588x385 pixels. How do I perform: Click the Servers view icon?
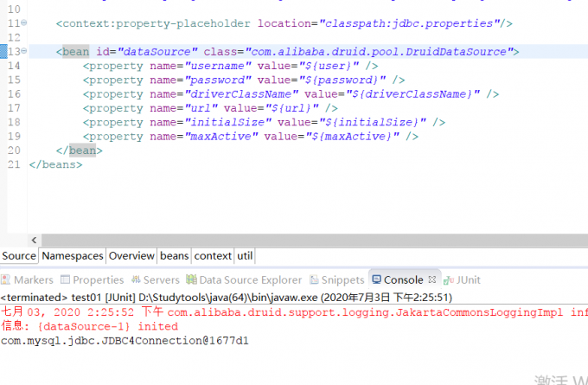point(136,279)
